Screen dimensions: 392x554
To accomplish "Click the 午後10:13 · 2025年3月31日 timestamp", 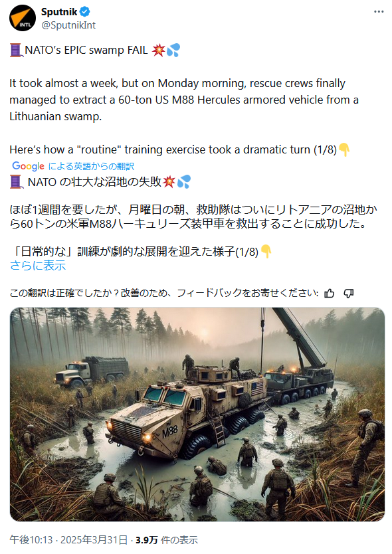I will coord(68,540).
